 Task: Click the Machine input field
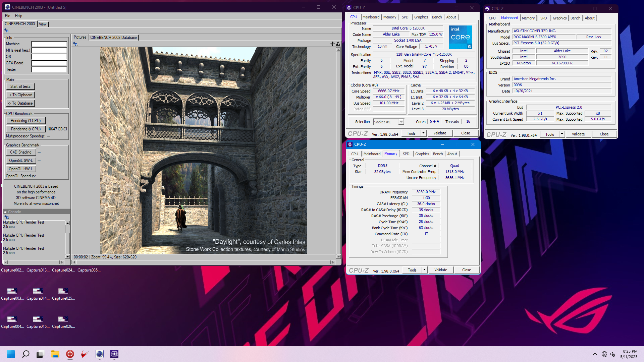[49, 44]
